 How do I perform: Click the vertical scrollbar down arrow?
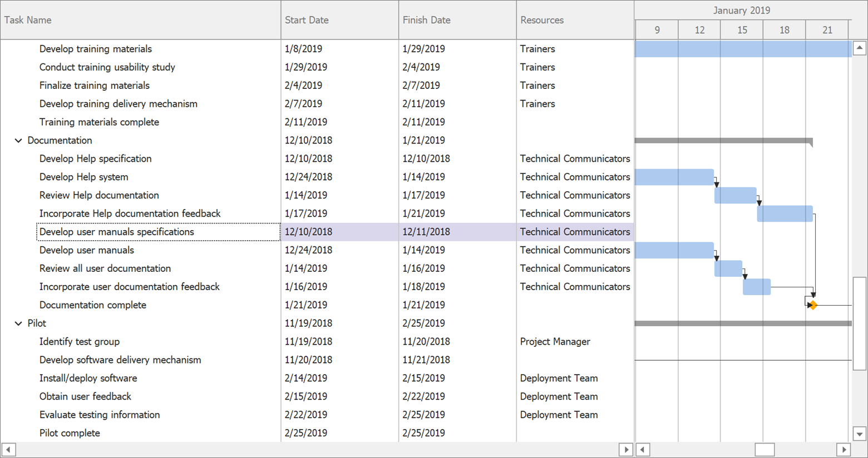(x=859, y=434)
